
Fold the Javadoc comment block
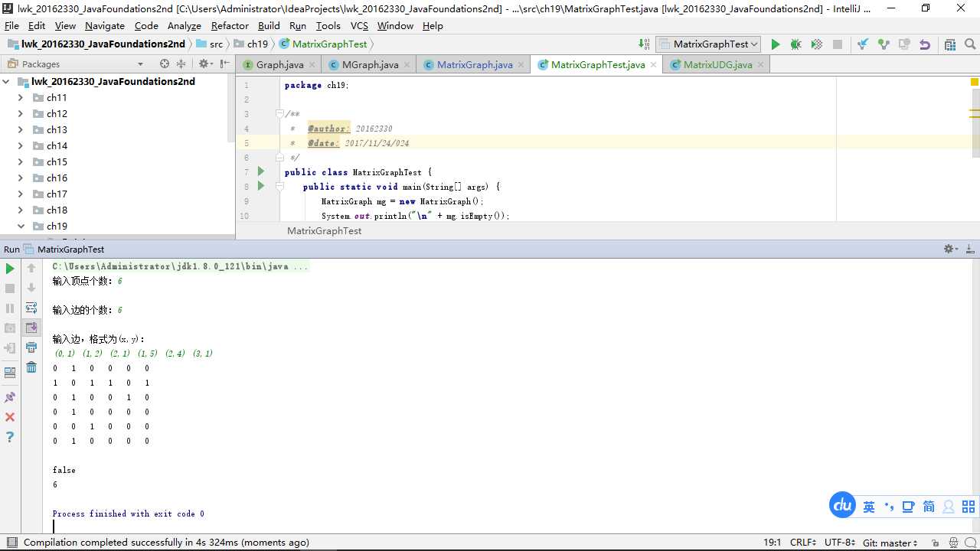click(279, 113)
